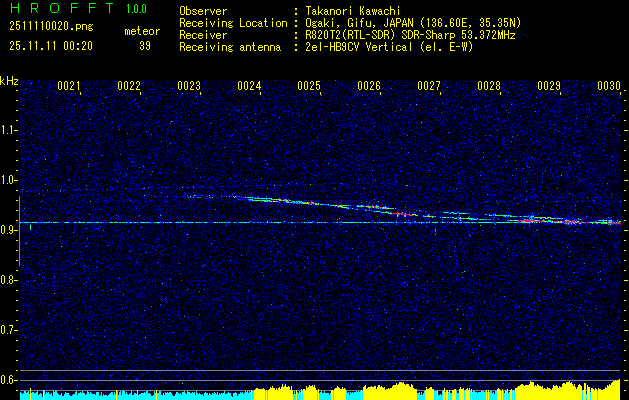This screenshot has height=400, width=629.
Task: Click the kHz axis unit label
Action: 9,80
